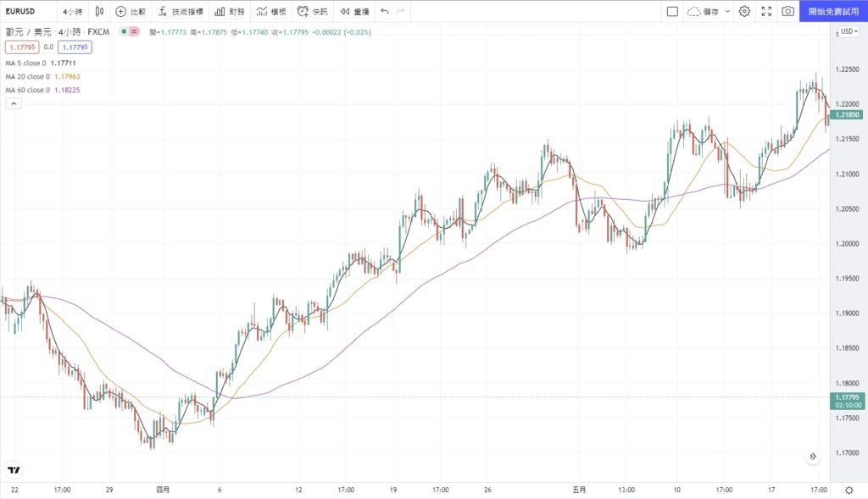The image size is (868, 499).
Task: Change the 4小時 timeframe interval
Action: 73,12
